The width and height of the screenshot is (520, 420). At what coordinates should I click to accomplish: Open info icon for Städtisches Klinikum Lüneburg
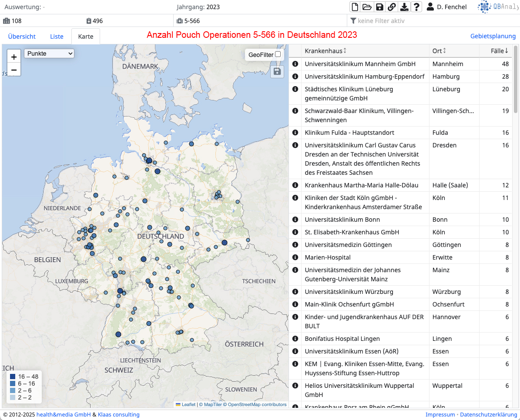295,89
